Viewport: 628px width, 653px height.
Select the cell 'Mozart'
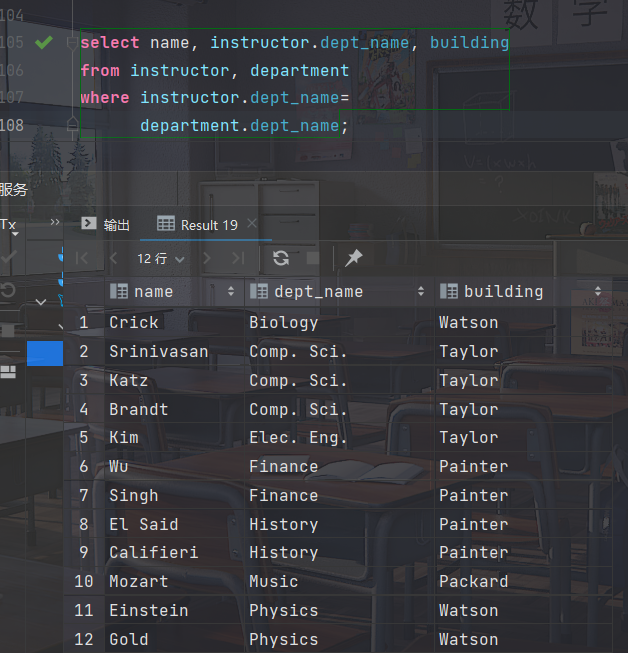click(x=174, y=581)
